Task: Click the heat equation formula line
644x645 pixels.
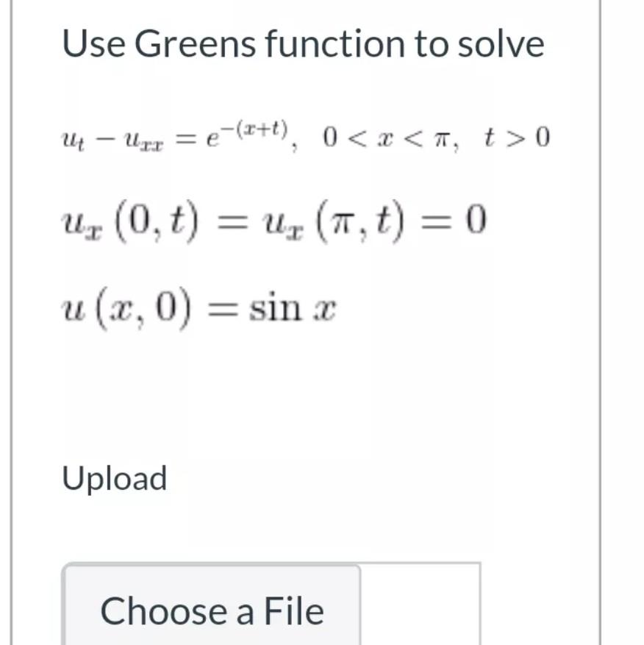Action: pos(305,136)
